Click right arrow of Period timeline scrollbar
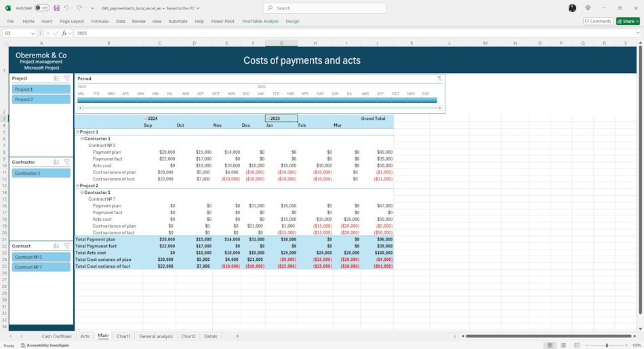This screenshot has width=644, height=349. (x=440, y=108)
